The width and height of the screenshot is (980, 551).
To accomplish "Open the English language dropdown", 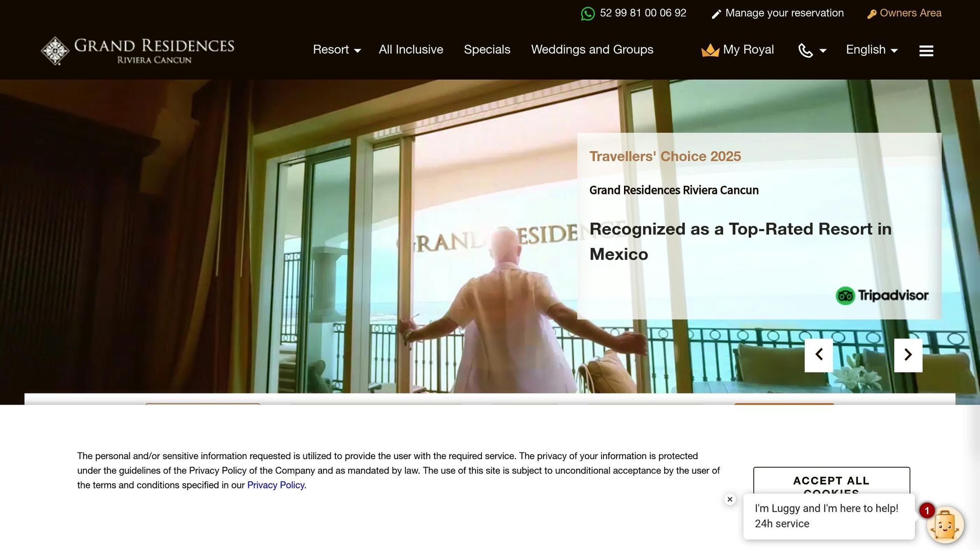I will pos(871,50).
